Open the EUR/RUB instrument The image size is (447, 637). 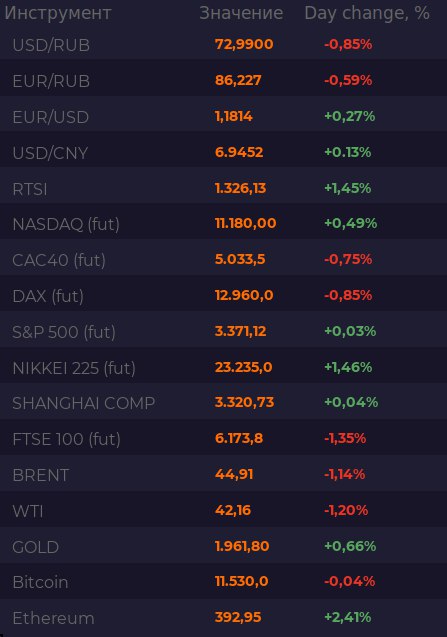tap(224, 80)
